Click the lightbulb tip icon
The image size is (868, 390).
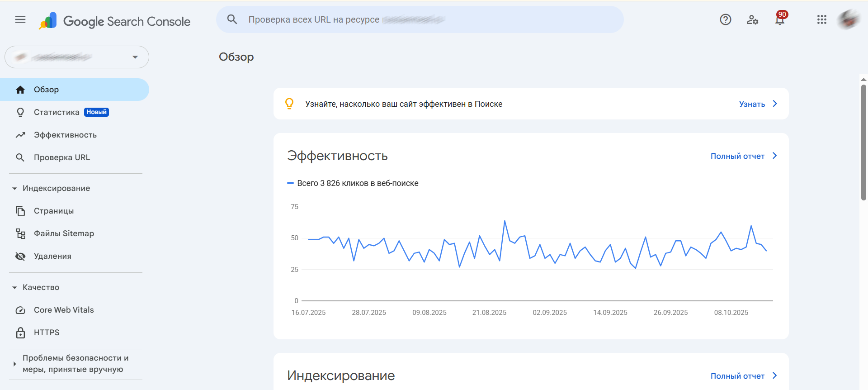coord(289,104)
